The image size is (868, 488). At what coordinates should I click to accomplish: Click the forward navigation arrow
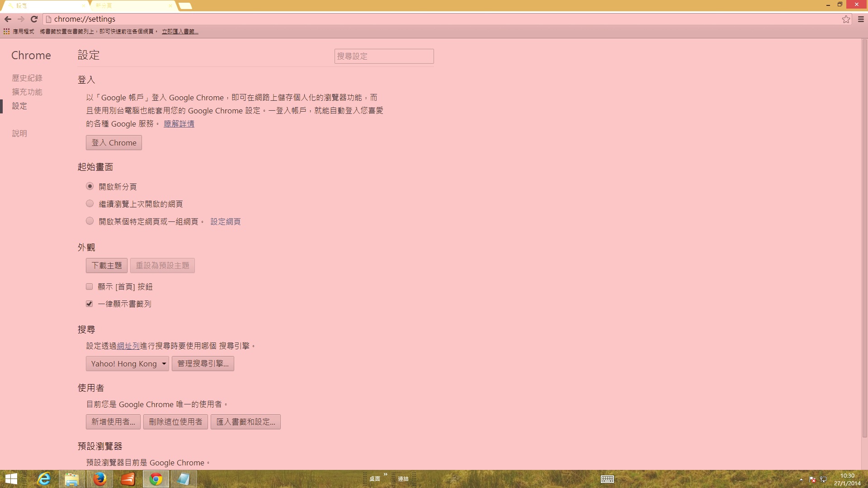pyautogui.click(x=21, y=19)
